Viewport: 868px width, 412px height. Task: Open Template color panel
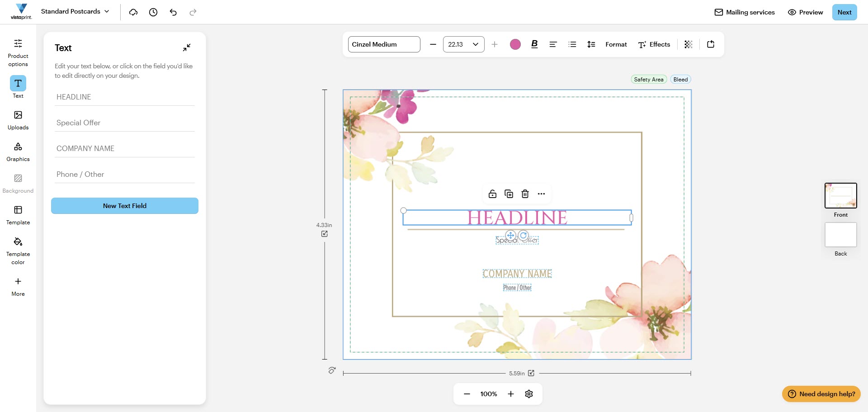tap(18, 251)
